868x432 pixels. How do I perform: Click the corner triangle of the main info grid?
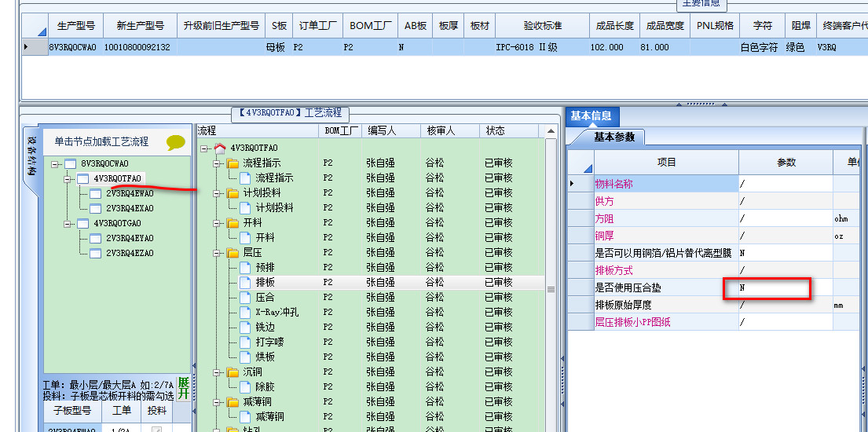(x=42, y=32)
